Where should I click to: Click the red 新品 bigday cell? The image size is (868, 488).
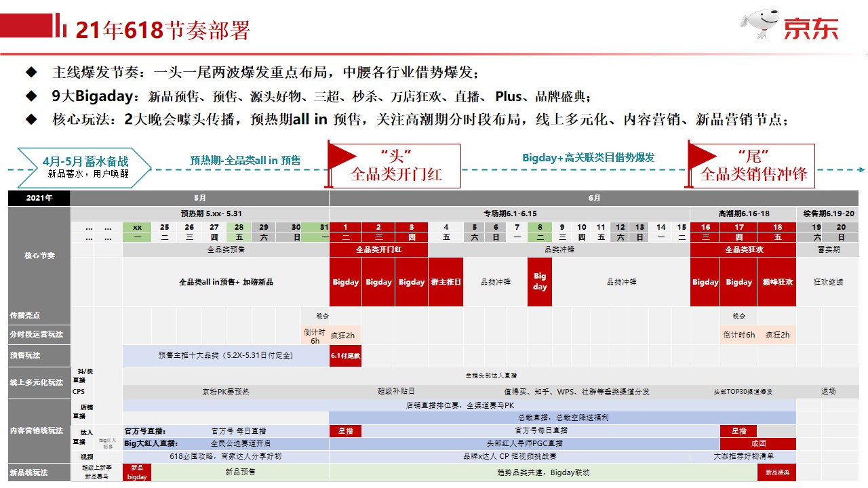pyautogui.click(x=137, y=472)
